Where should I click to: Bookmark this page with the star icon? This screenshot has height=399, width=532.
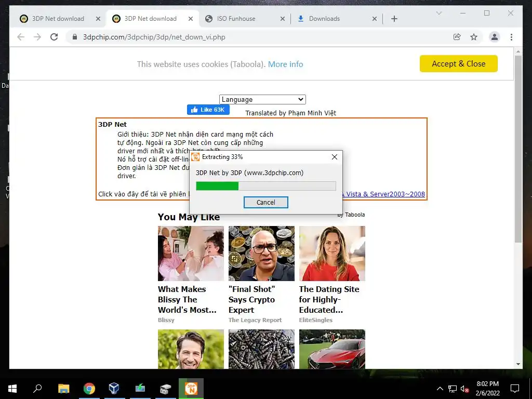pyautogui.click(x=474, y=37)
